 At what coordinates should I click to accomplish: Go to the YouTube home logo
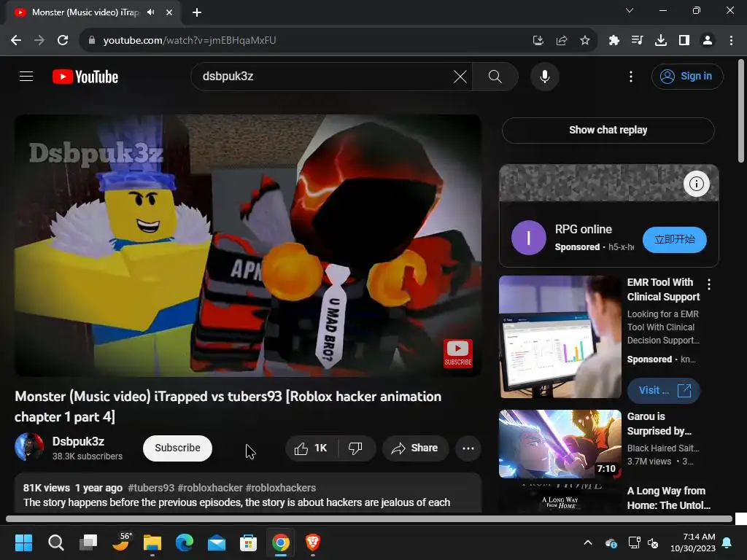tap(85, 77)
